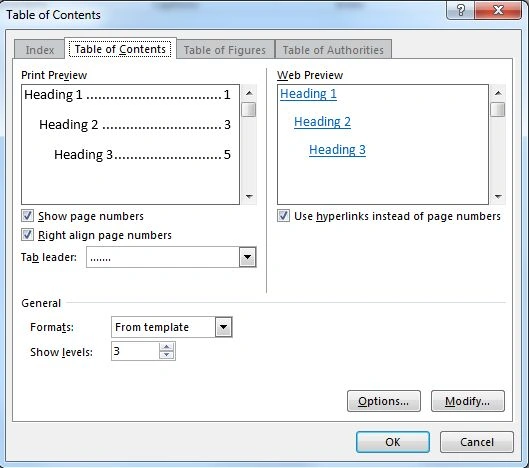Close the Table of Contents dialog
This screenshot has height=468, width=529.
point(498,10)
